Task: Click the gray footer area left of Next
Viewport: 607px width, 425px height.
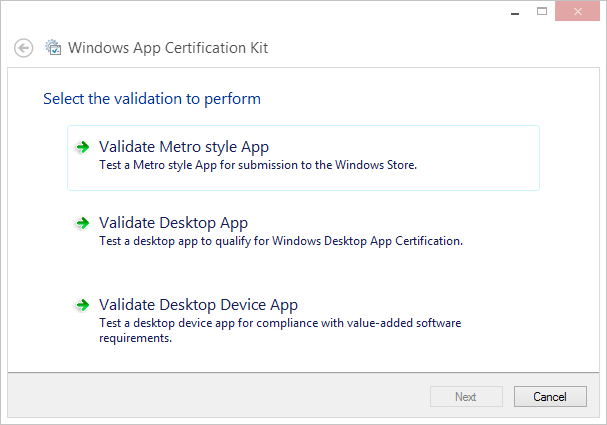Action: coord(200,397)
